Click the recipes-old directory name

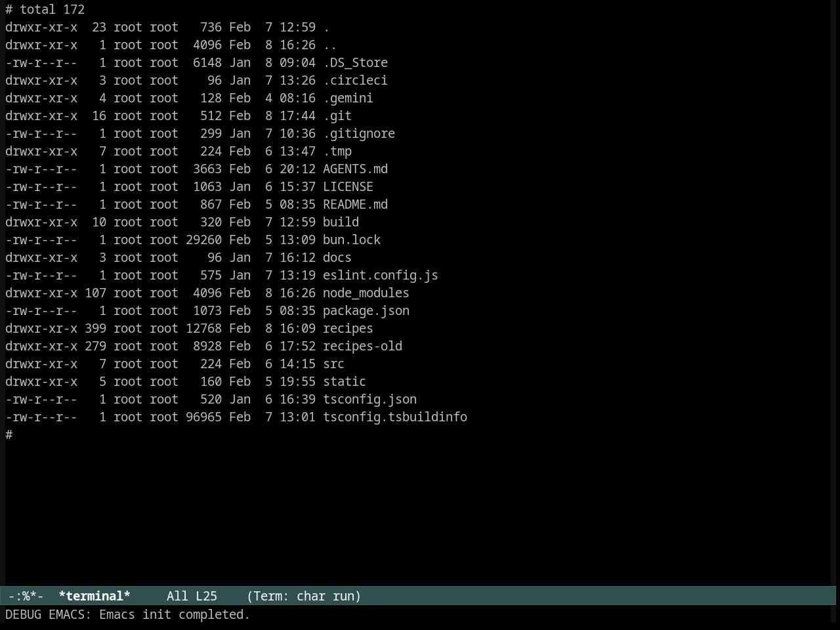(x=362, y=346)
